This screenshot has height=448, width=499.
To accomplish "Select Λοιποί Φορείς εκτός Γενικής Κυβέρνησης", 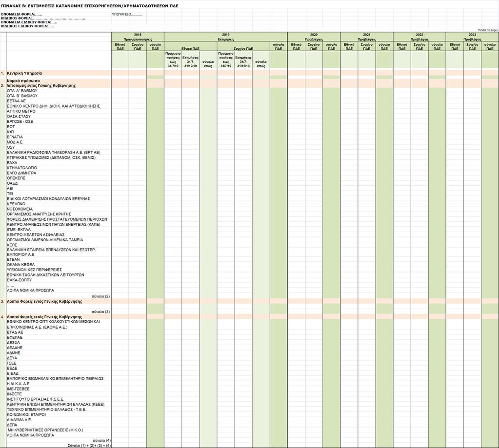I will (x=44, y=317).
